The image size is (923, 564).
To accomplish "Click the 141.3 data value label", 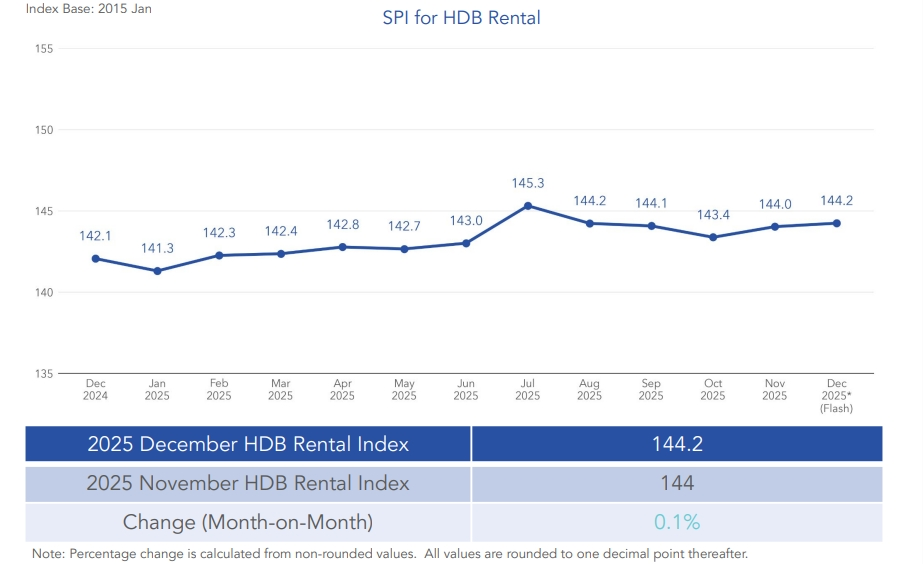I will pyautogui.click(x=157, y=248).
